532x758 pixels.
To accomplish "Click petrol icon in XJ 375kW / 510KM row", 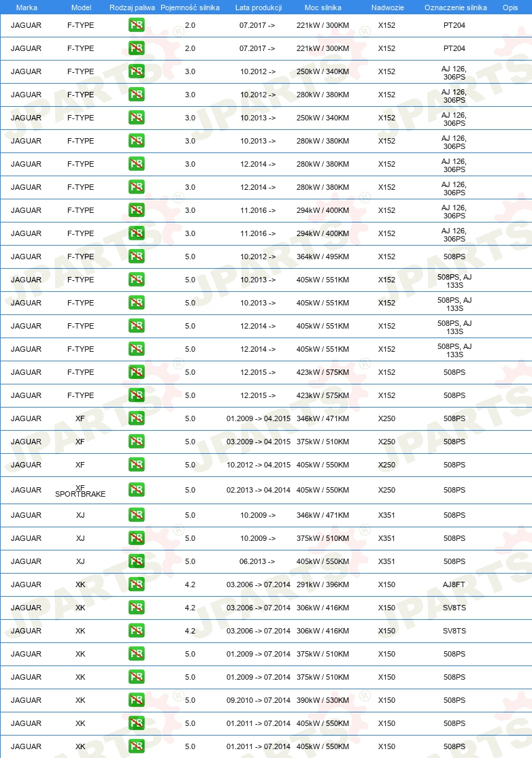I will pos(137,538).
